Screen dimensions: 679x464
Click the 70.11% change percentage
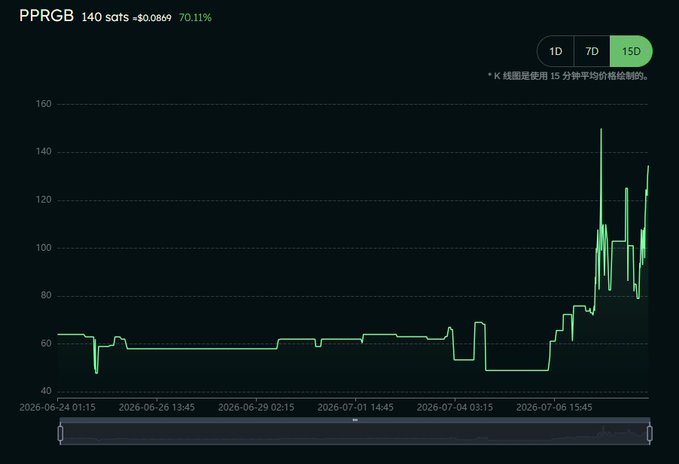click(x=195, y=18)
